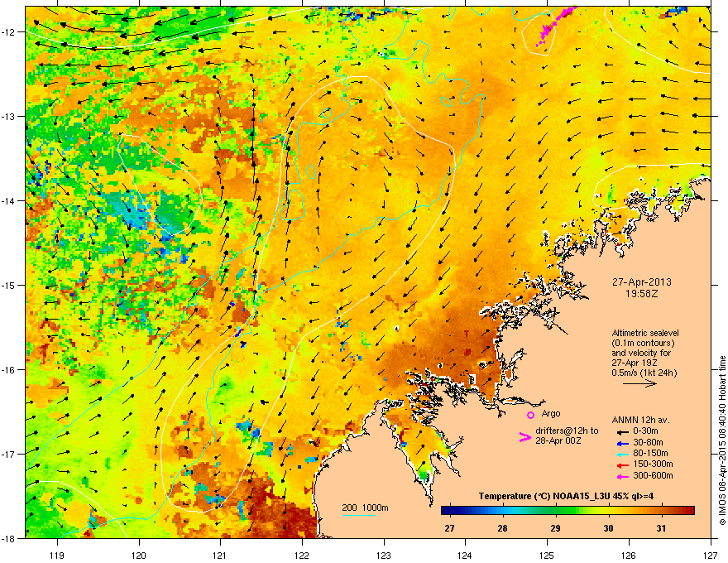728x563 pixels.
Task: Click the 'drifters@12h to' legend label
Action: click(x=567, y=431)
